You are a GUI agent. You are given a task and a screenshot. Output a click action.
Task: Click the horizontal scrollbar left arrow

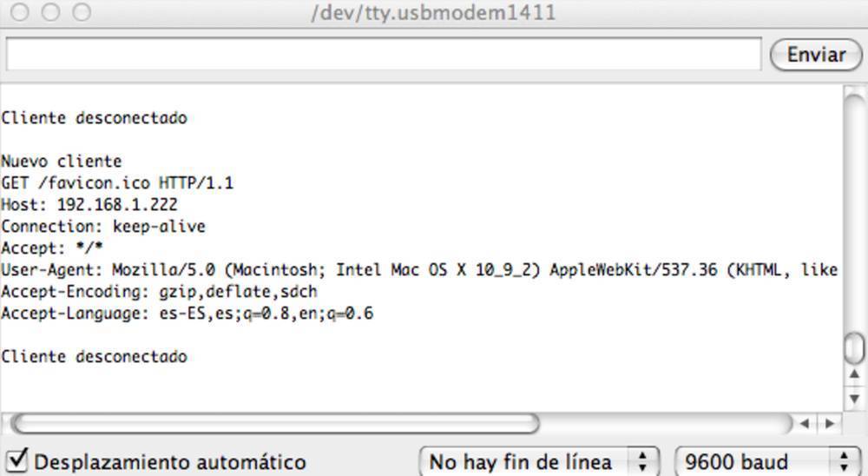point(806,423)
